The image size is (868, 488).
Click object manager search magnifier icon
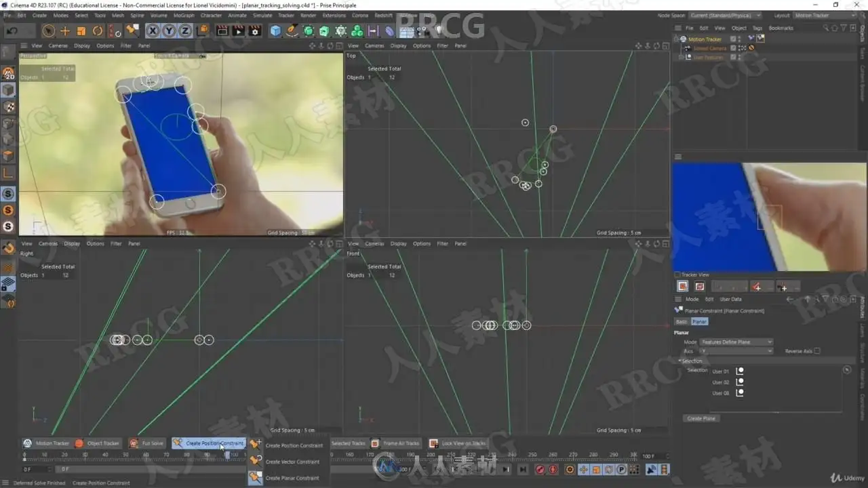tap(825, 28)
